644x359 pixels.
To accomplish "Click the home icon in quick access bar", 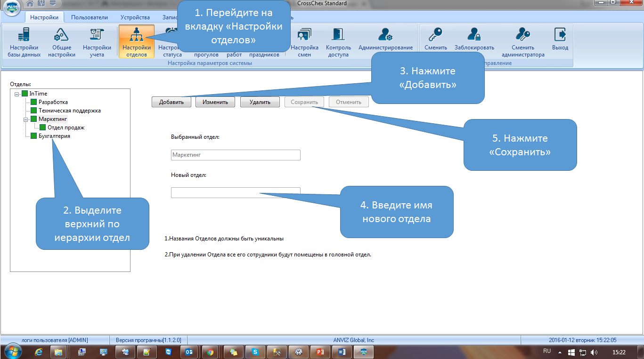I will tap(30, 4).
